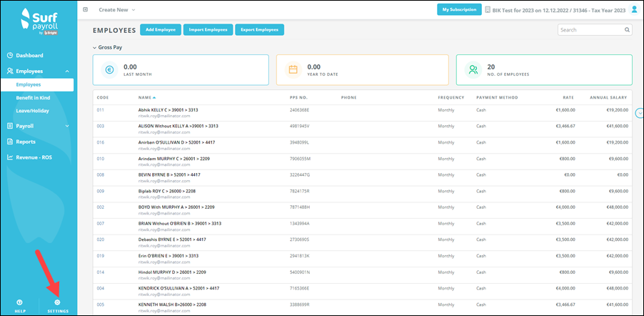The width and height of the screenshot is (644, 316).
Task: Click the Reports icon in sidebar
Action: click(10, 142)
